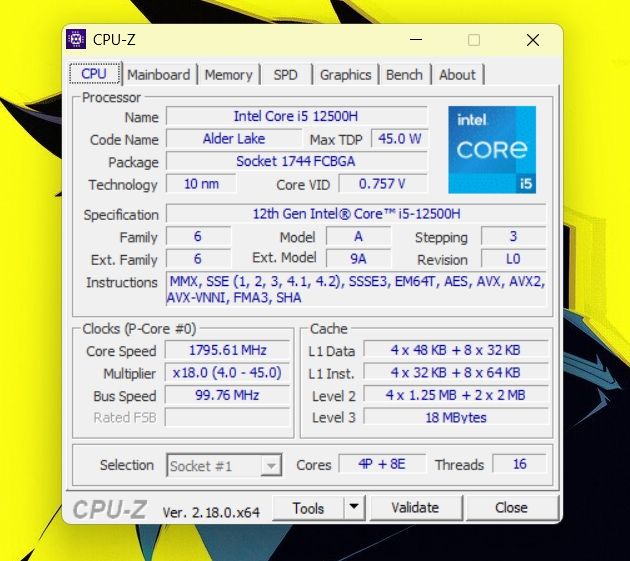The image size is (630, 561).
Task: Click the L1 Data value 4 x 48 KB
Action: click(456, 350)
